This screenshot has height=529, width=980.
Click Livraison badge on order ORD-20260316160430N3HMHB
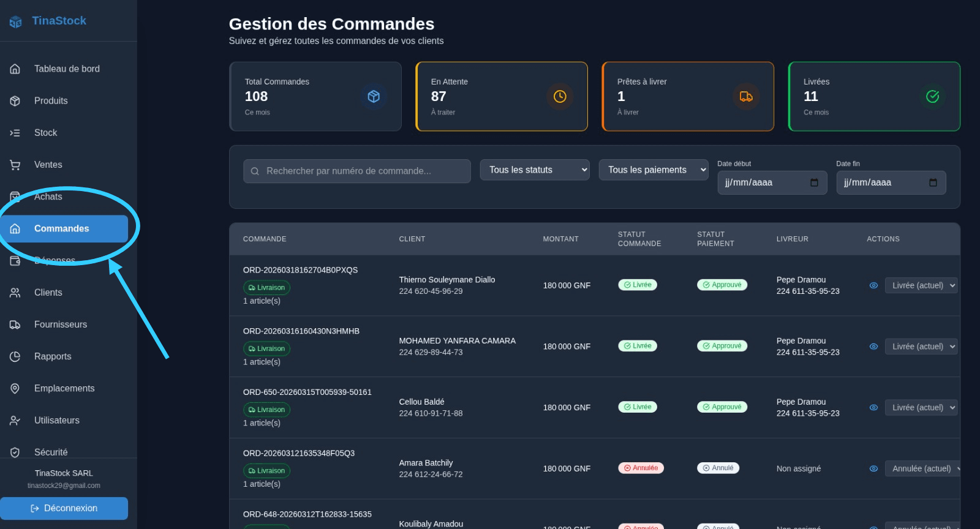[266, 348]
